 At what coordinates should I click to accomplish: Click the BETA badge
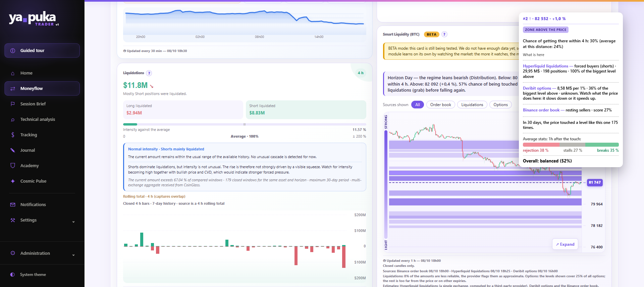tap(432, 34)
